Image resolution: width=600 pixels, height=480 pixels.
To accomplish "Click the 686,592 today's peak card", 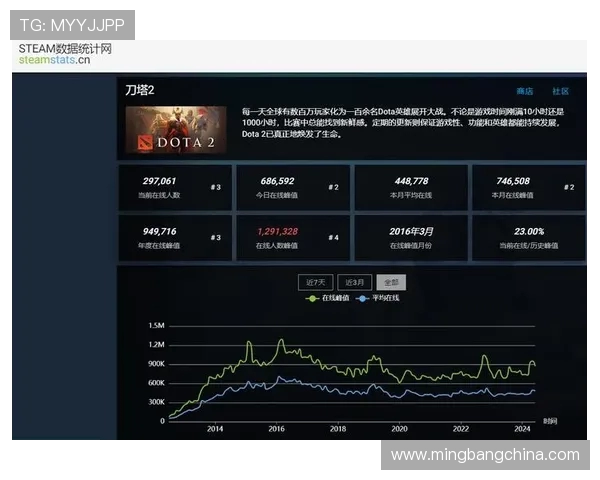I will (x=291, y=187).
